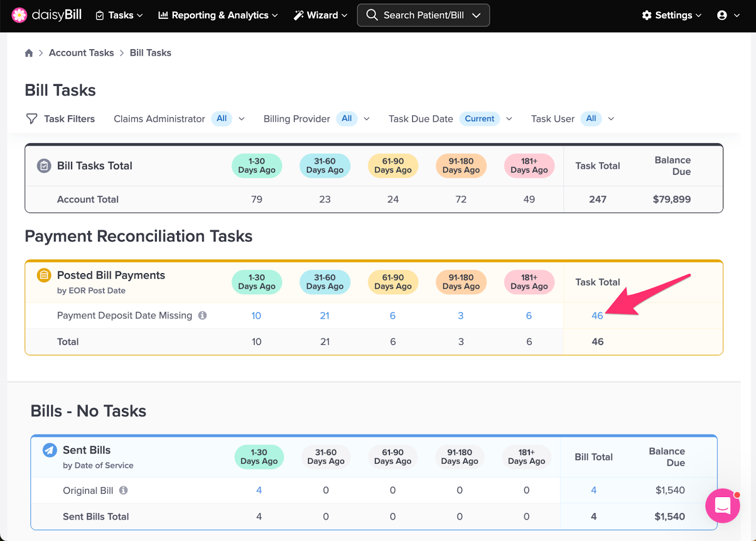The width and height of the screenshot is (756, 541).
Task: Open the Task Due Date dropdown
Action: coord(509,119)
